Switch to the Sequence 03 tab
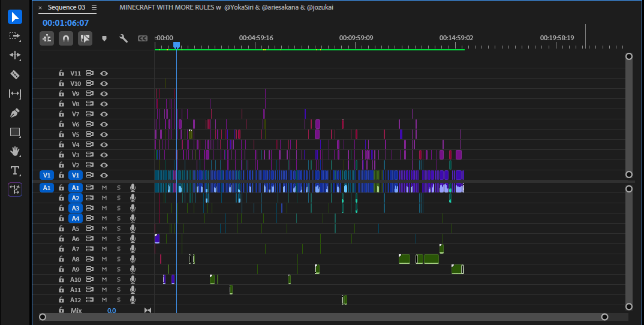The height and width of the screenshot is (325, 644). pyautogui.click(x=67, y=7)
